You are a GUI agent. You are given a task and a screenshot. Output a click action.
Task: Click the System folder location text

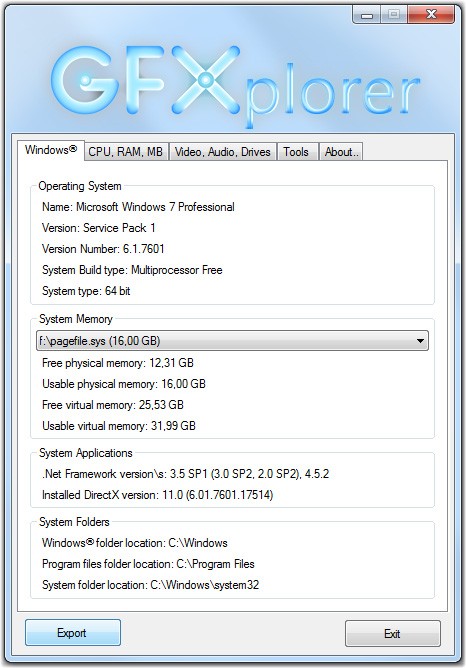pos(150,585)
